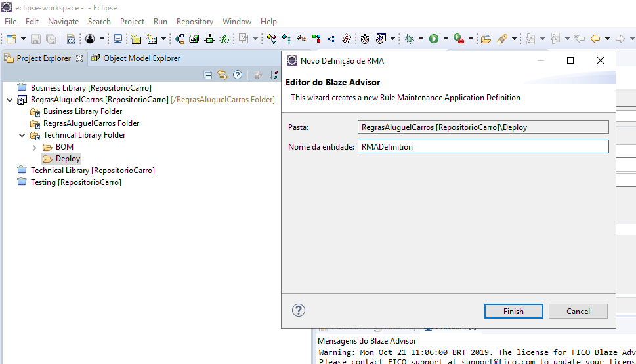Open the Window menu
The height and width of the screenshot is (364, 636).
coord(237,22)
